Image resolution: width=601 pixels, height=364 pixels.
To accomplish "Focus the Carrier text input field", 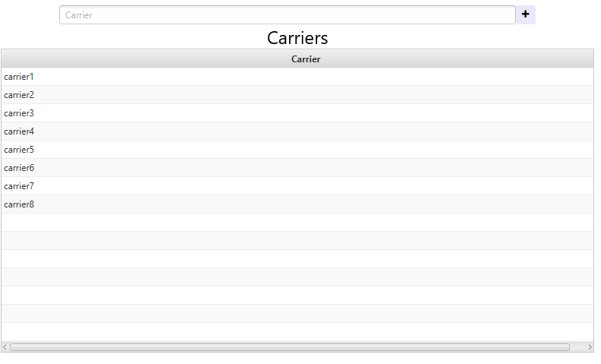I will (288, 15).
